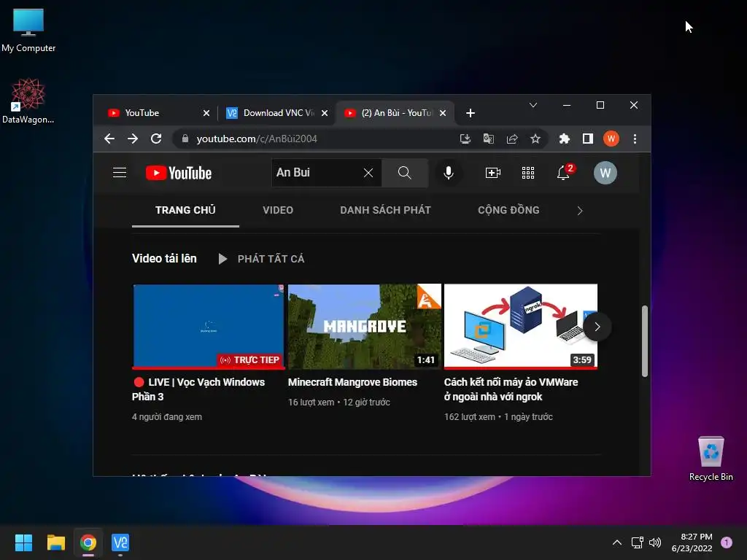
Task: Open Cách kết nối máy ảo VMWare title
Action: tap(511, 389)
